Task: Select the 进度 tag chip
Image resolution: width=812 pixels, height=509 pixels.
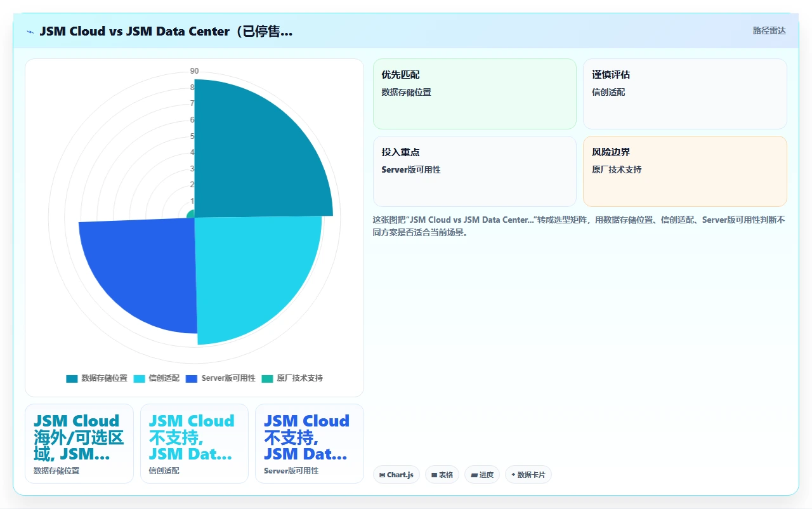Action: click(x=482, y=475)
